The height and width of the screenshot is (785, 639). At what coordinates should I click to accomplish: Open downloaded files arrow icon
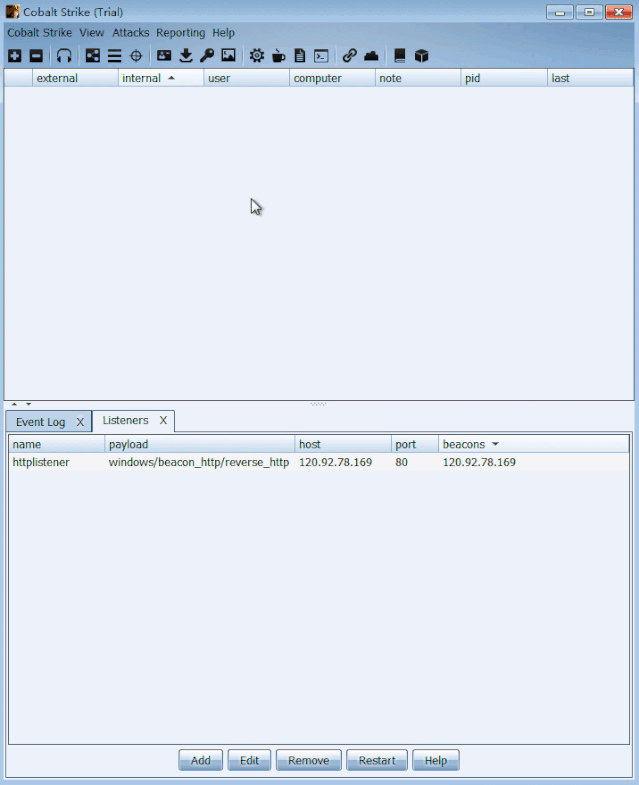pyautogui.click(x=186, y=56)
